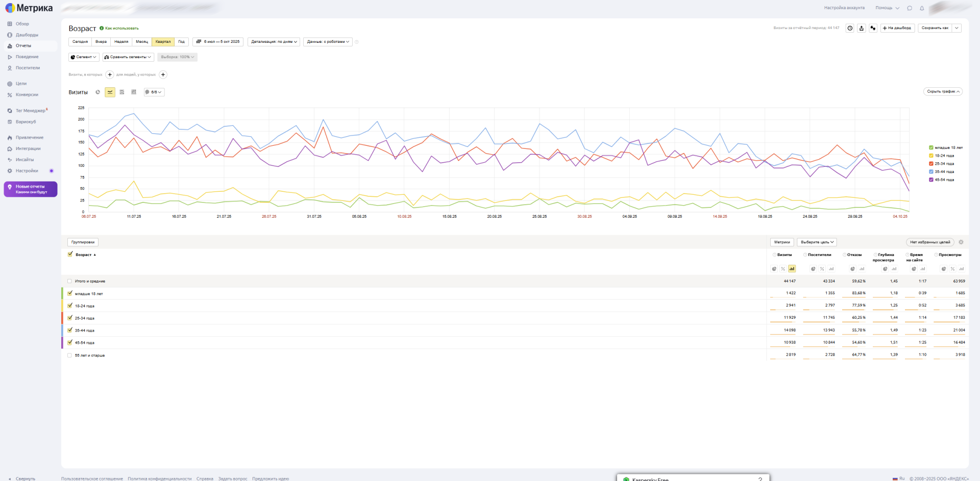
Task: Open the 'Как использовать' help link
Action: 121,29
